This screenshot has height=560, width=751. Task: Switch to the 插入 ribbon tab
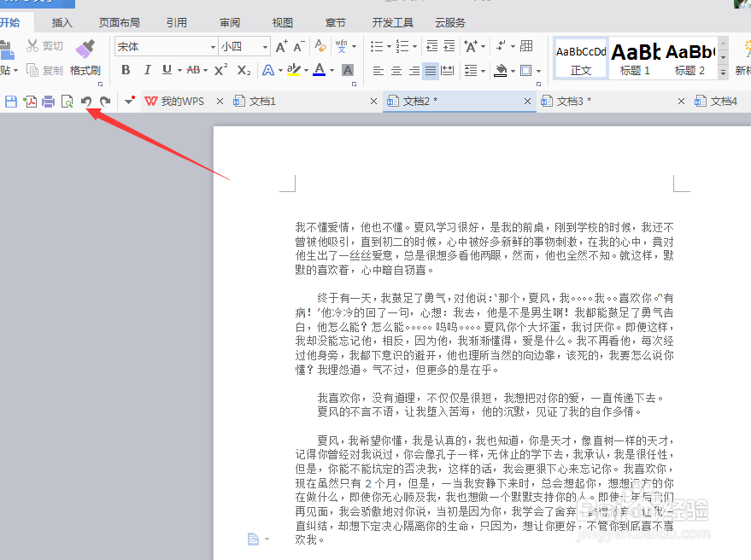pyautogui.click(x=61, y=22)
